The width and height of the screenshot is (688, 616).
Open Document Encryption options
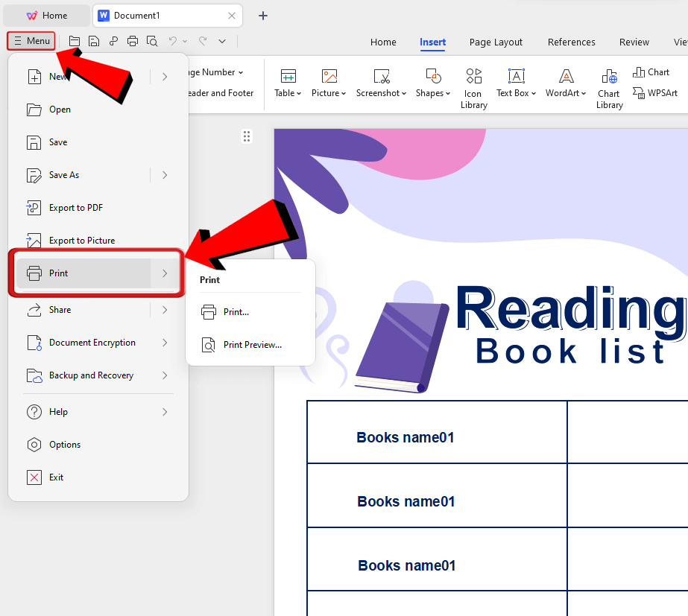(91, 342)
